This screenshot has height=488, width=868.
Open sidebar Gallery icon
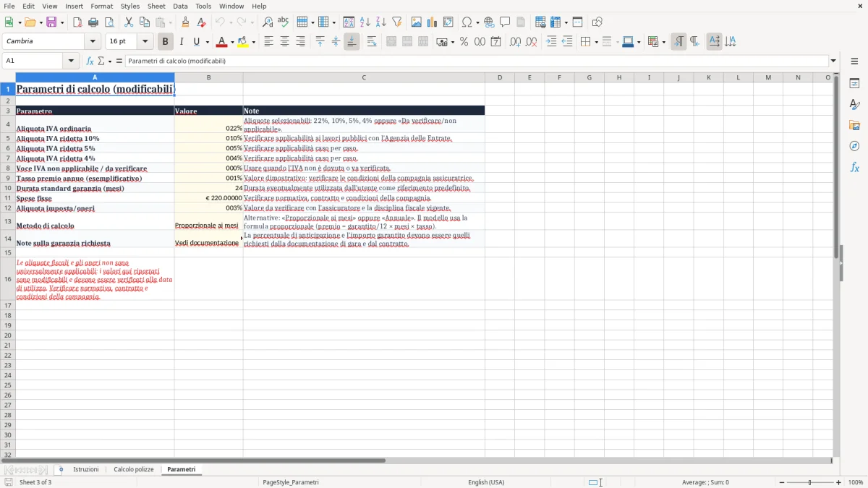pyautogui.click(x=854, y=126)
